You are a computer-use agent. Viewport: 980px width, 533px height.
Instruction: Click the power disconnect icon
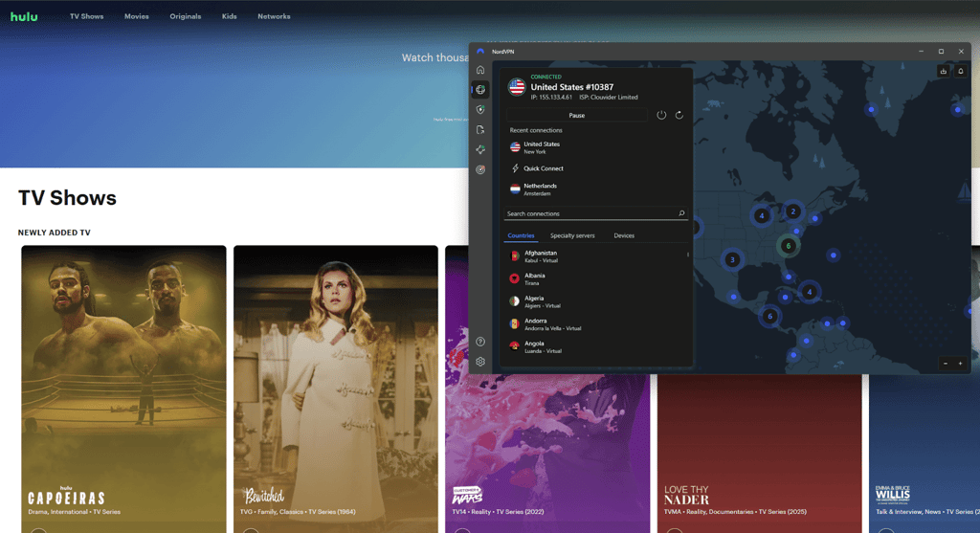pyautogui.click(x=661, y=115)
